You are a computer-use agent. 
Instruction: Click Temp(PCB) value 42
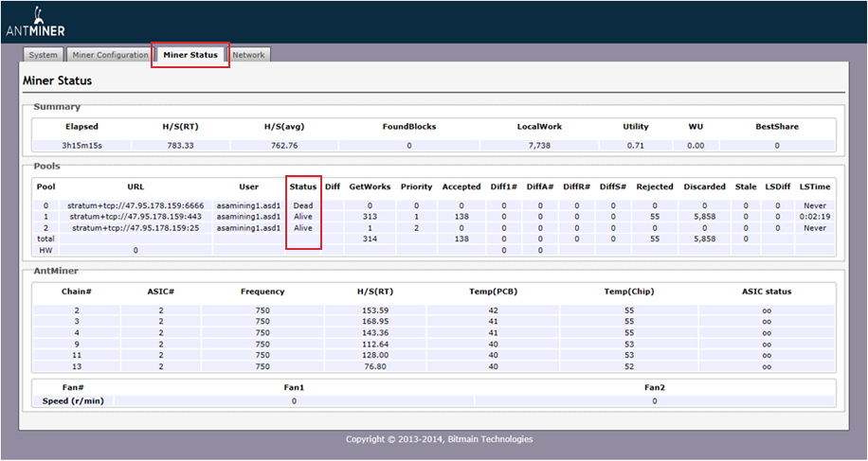coord(494,310)
